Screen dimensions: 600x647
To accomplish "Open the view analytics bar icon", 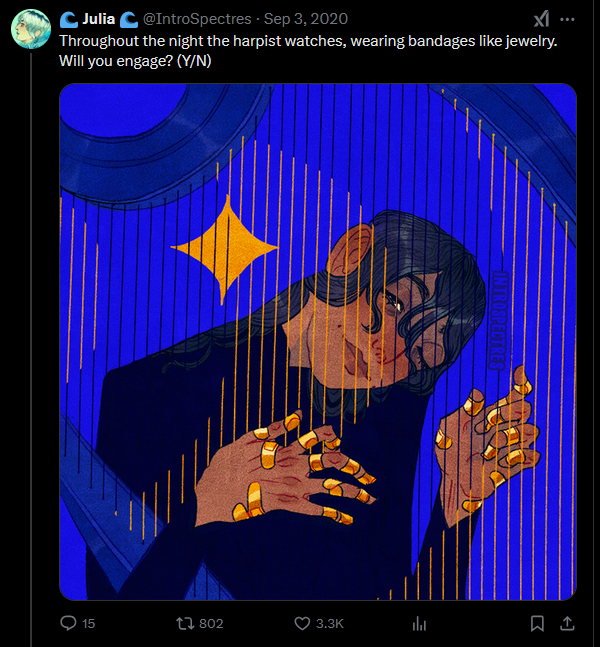I will point(420,623).
